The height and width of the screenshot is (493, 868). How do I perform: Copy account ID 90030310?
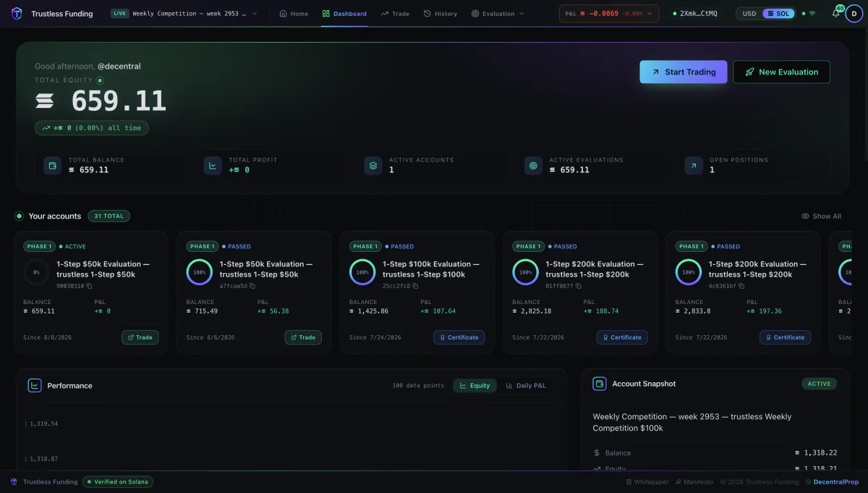pos(89,286)
